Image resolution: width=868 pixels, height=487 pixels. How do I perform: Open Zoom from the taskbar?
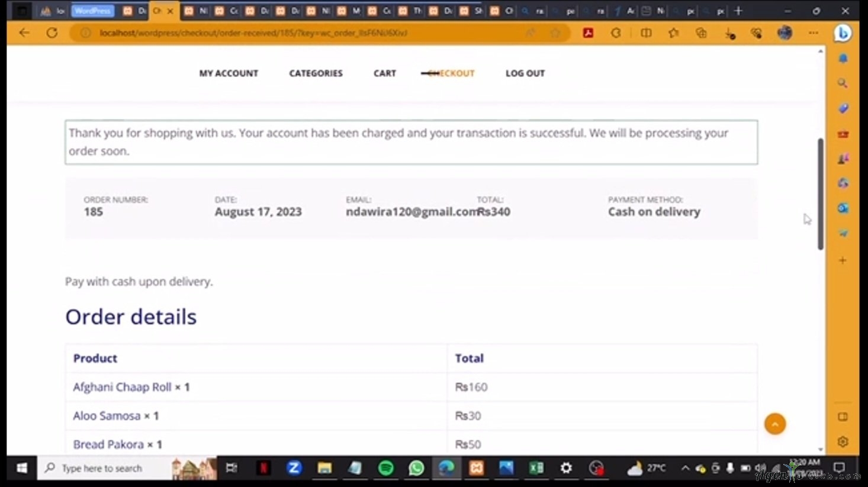click(x=294, y=468)
